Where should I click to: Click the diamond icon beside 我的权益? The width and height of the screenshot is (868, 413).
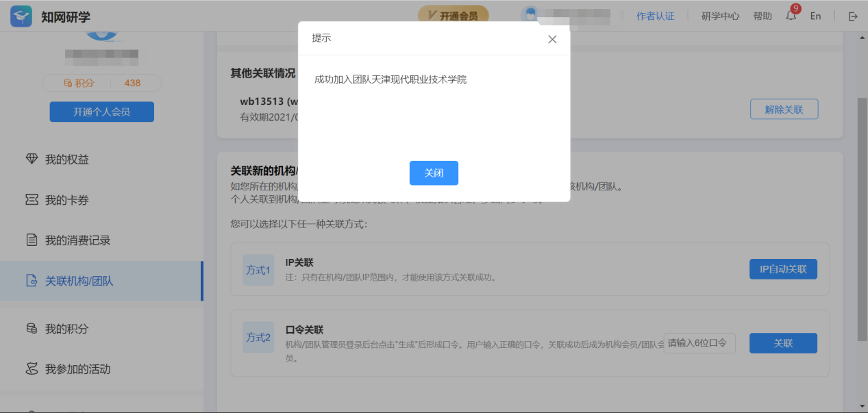click(x=32, y=159)
